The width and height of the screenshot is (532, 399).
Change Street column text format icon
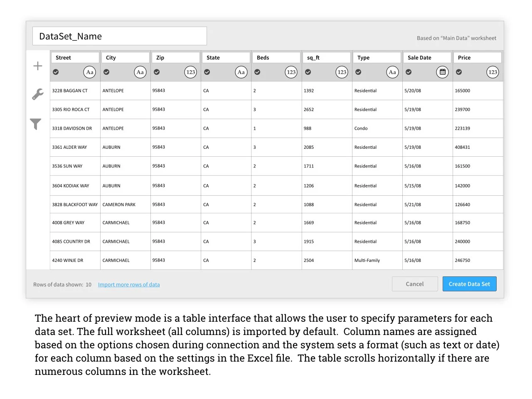(x=90, y=72)
